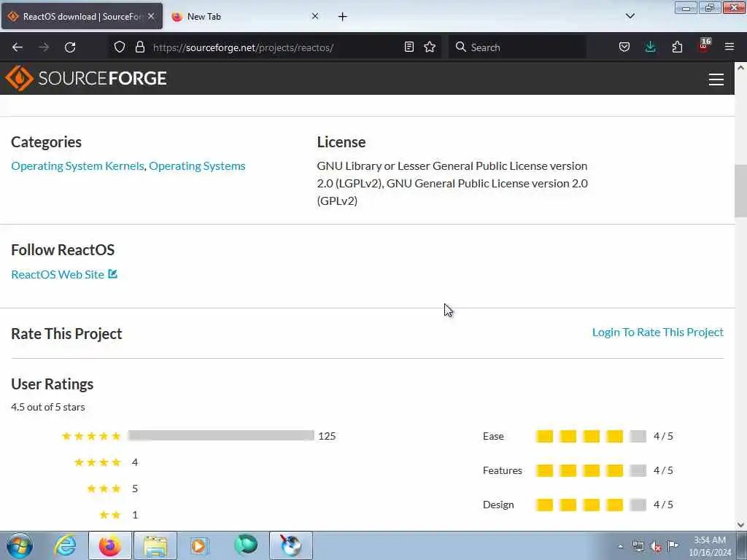
Task: Open Windows Explorer folder from taskbar
Action: pyautogui.click(x=155, y=545)
